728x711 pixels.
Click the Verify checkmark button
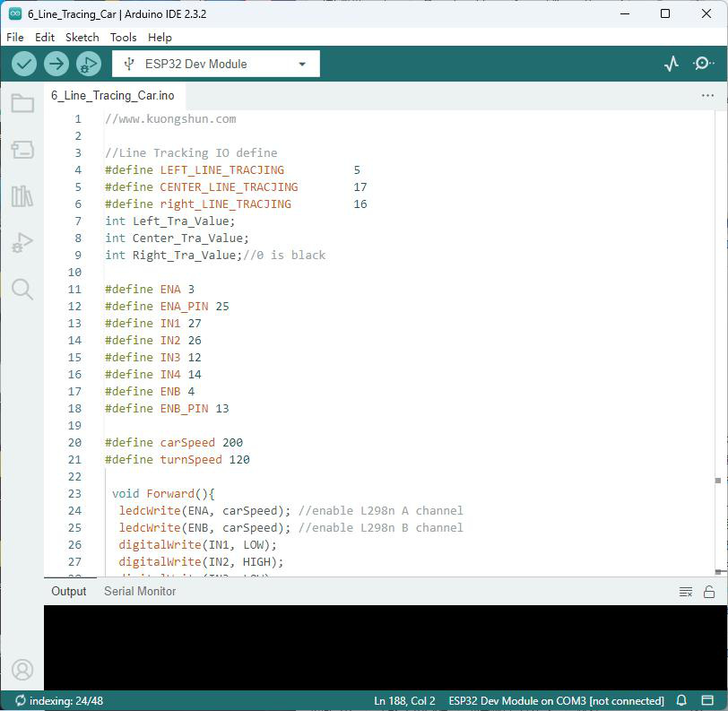[24, 64]
